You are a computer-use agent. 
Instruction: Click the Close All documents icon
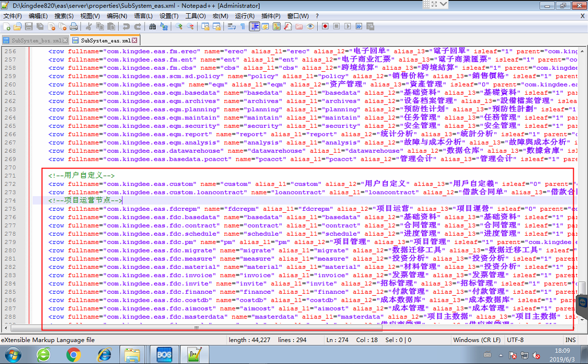point(63,26)
